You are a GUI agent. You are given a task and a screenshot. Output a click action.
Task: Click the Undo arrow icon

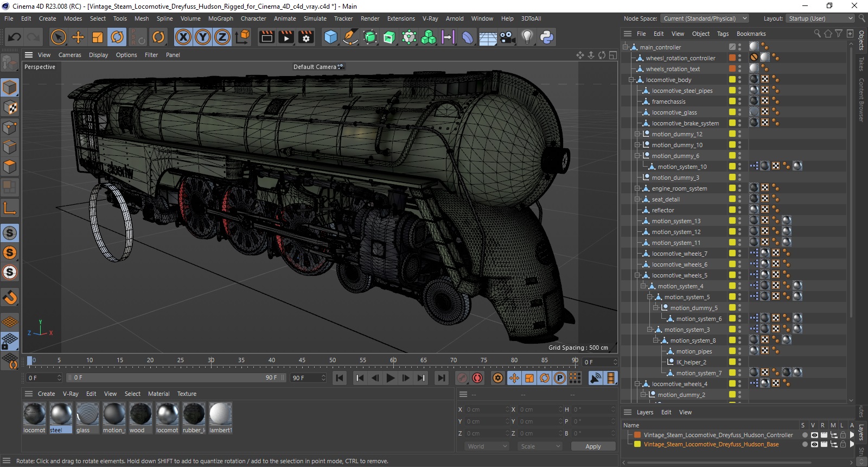point(15,37)
